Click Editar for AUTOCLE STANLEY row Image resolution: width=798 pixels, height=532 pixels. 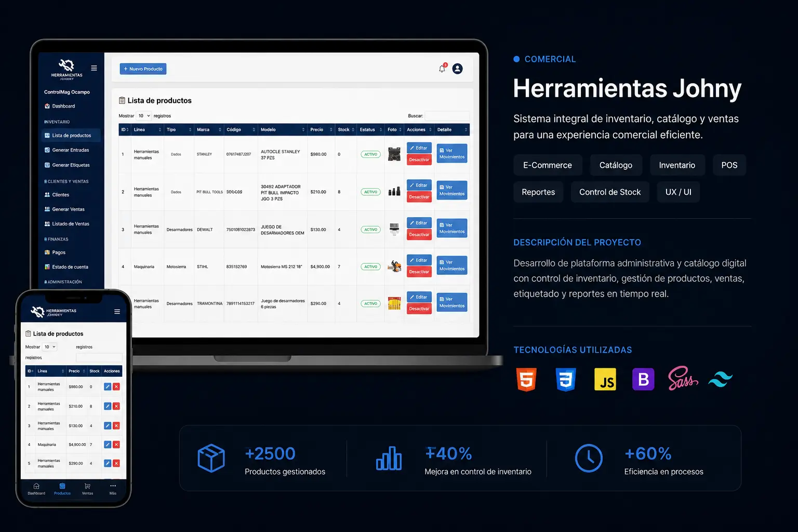click(419, 148)
